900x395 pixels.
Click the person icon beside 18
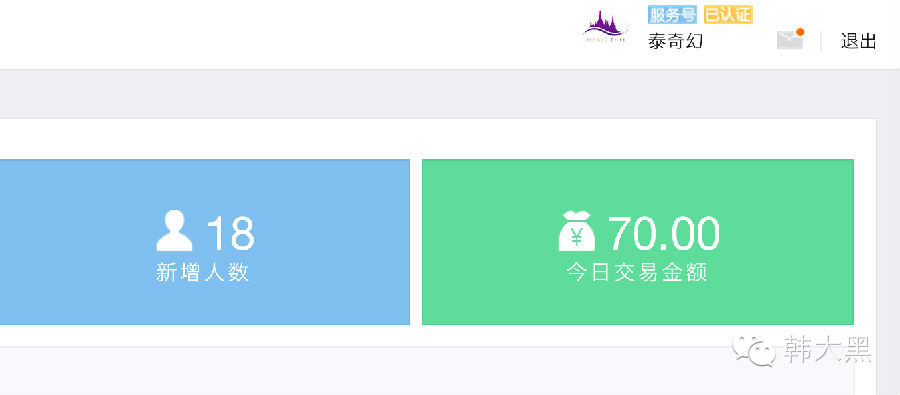174,230
